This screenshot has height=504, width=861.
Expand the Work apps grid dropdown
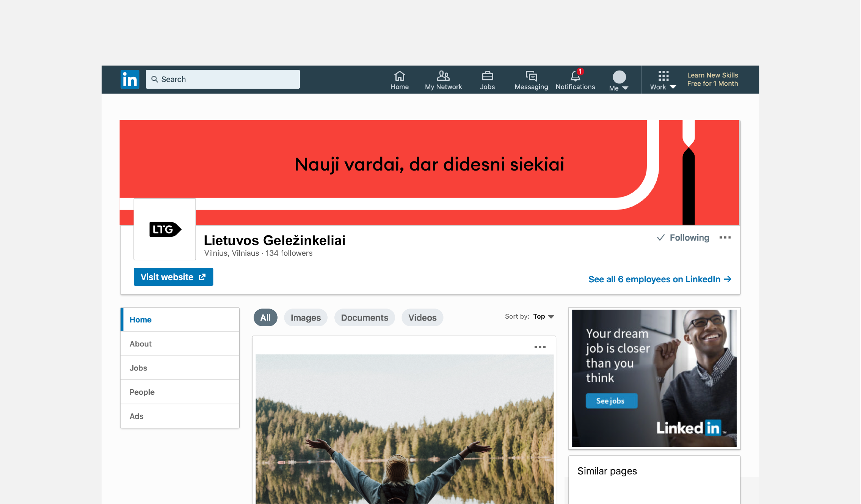[663, 80]
